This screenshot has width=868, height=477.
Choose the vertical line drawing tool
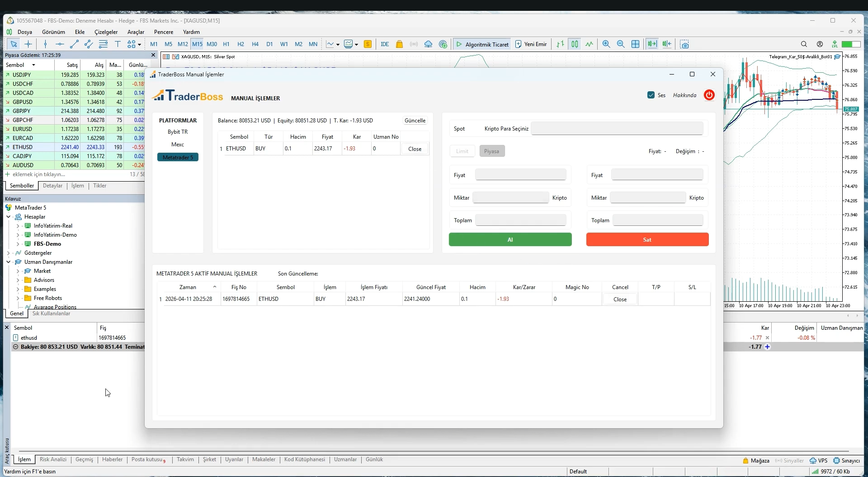pyautogui.click(x=45, y=44)
